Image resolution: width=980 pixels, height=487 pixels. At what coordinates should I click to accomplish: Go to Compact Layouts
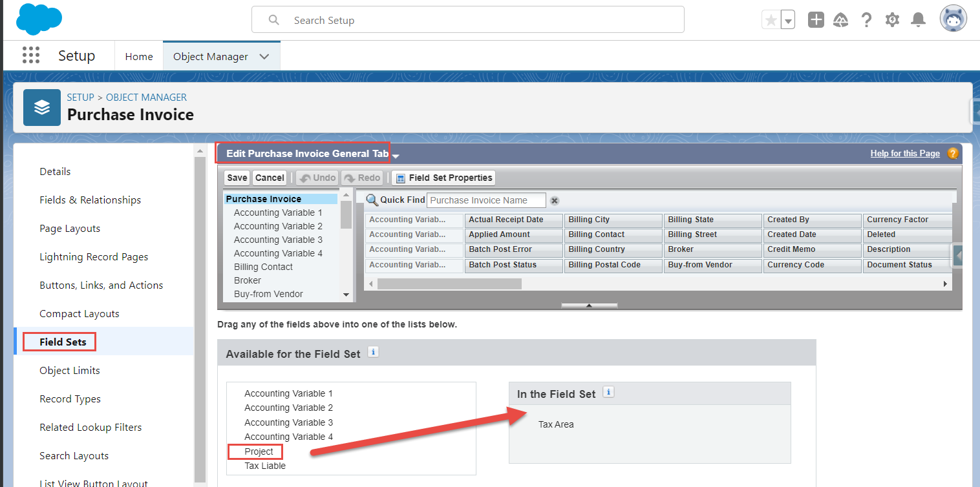(80, 313)
